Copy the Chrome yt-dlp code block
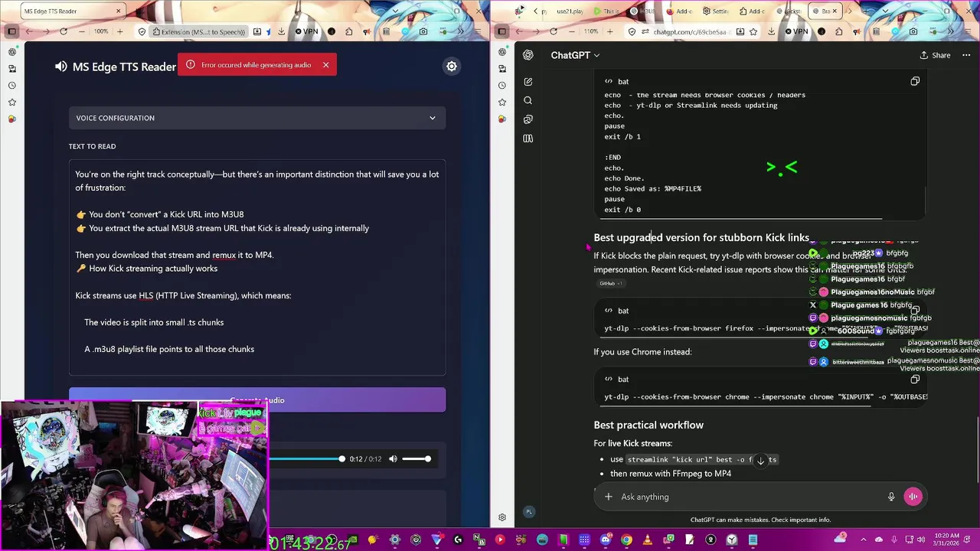The width and height of the screenshot is (980, 551). pyautogui.click(x=915, y=380)
